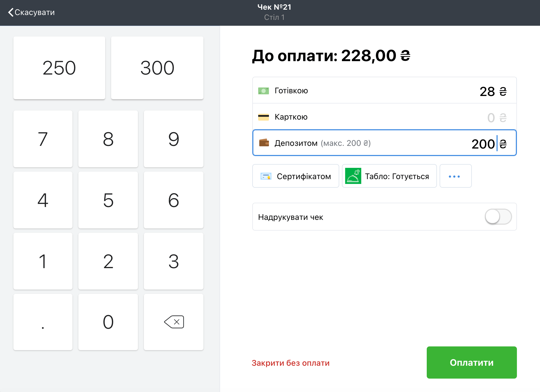The height and width of the screenshot is (392, 540).
Task: Click the yellow credit card icon
Action: coord(263,117)
